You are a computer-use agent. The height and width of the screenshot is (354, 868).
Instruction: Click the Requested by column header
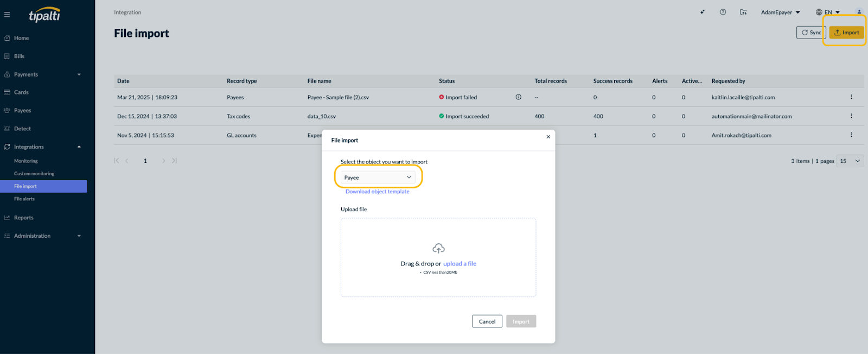pyautogui.click(x=728, y=81)
